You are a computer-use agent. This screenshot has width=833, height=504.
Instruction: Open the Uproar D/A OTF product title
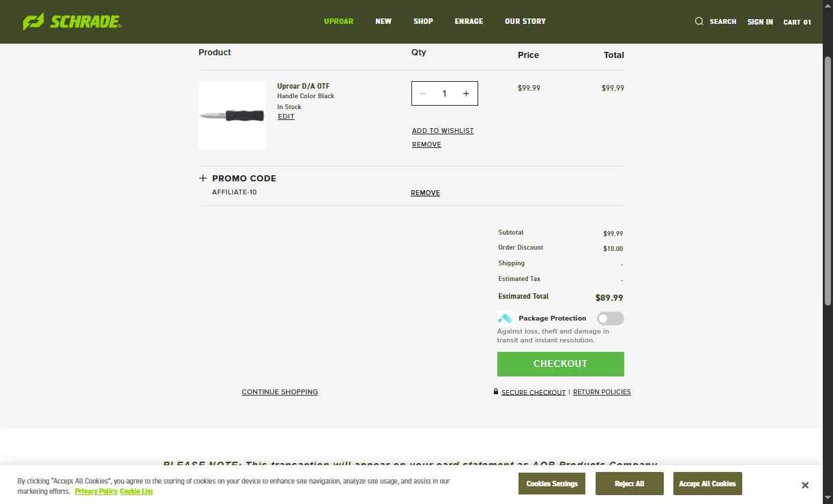pyautogui.click(x=304, y=86)
